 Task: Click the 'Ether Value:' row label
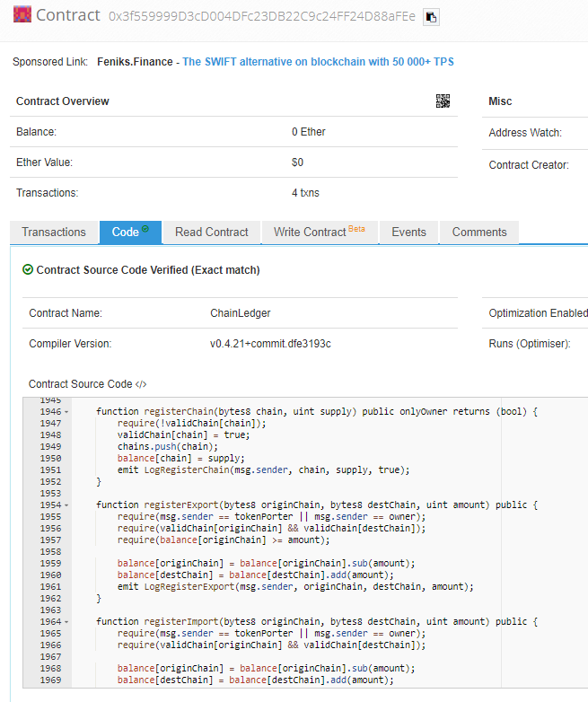pyautogui.click(x=44, y=162)
